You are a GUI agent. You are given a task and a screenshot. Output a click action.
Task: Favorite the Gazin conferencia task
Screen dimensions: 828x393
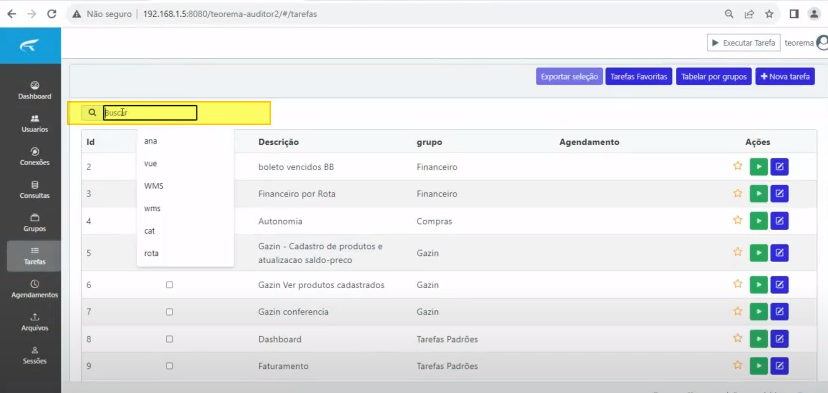tap(738, 311)
